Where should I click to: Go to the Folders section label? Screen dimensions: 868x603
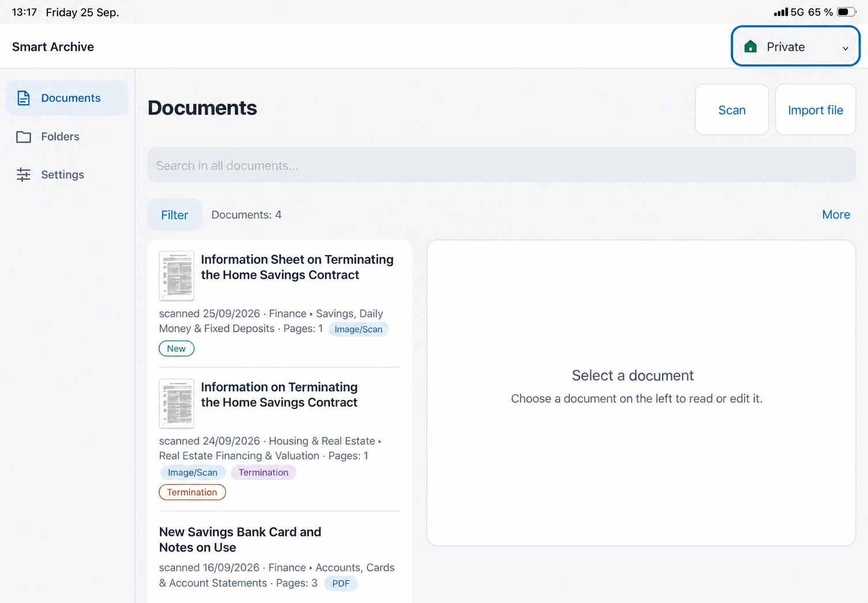click(61, 137)
